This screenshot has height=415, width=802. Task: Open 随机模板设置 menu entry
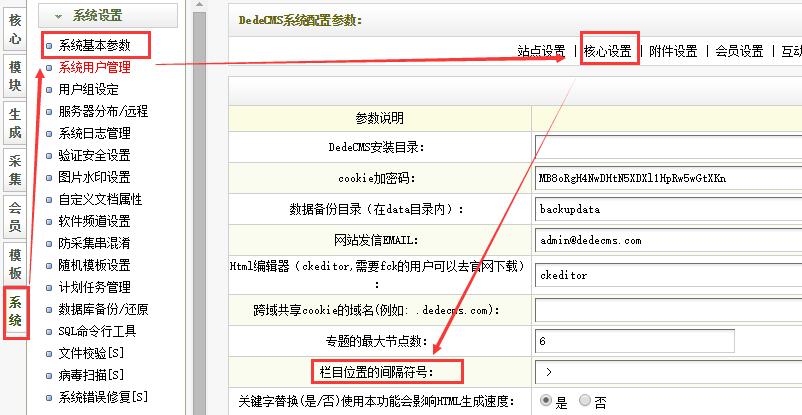[x=95, y=265]
